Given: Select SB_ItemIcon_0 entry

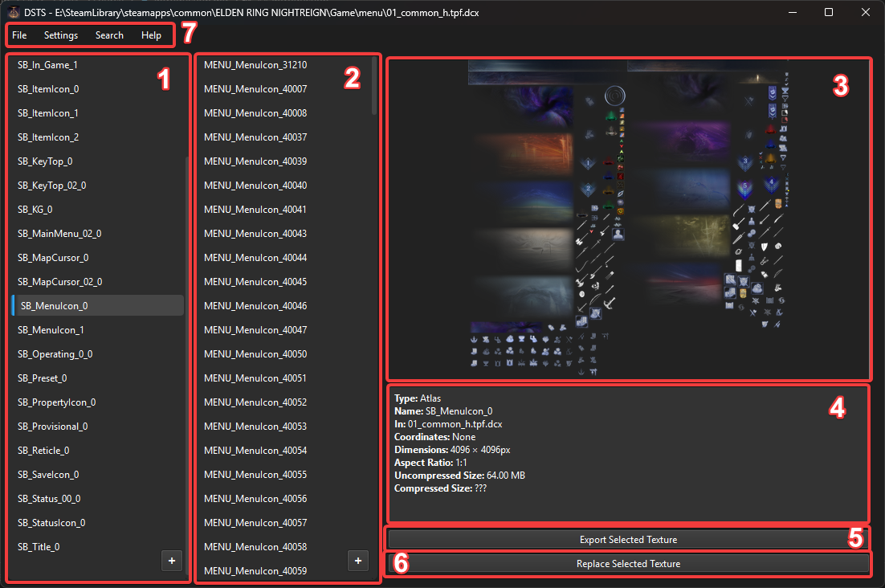Looking at the screenshot, I should (x=98, y=89).
